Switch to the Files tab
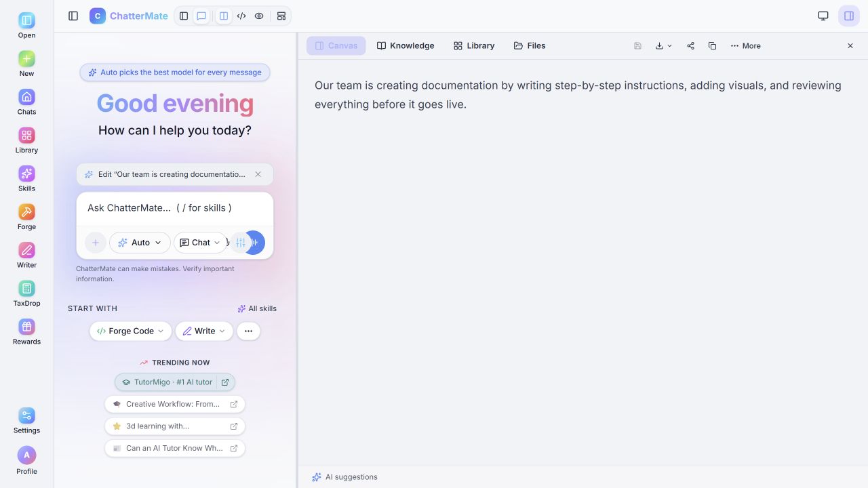 [530, 45]
